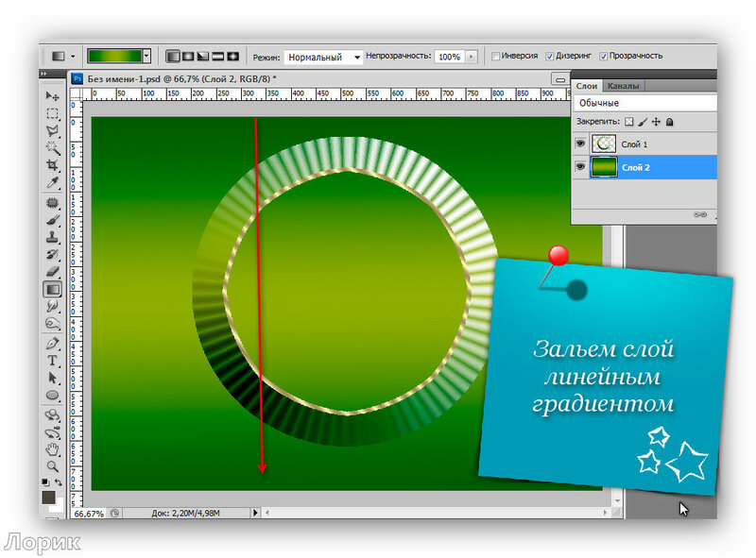Click the lock position icon
Image resolution: width=756 pixels, height=558 pixels.
pyautogui.click(x=655, y=122)
